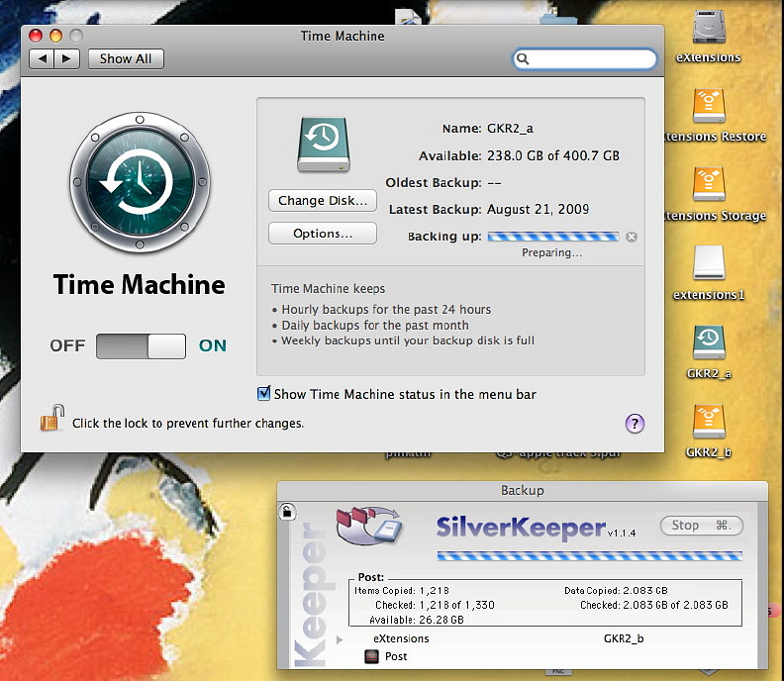Click 'Items Copied: 1,218' in SilverKeeper
This screenshot has width=784, height=681.
[402, 591]
